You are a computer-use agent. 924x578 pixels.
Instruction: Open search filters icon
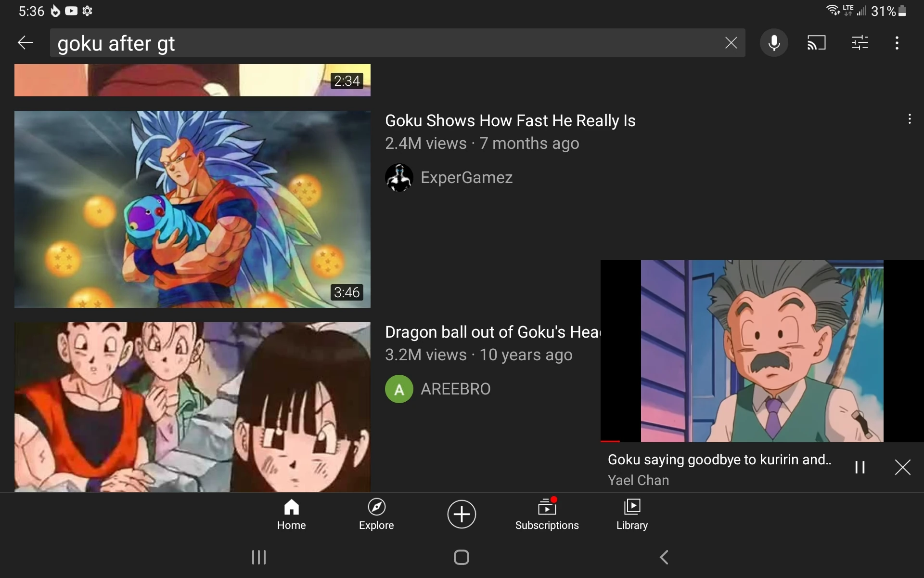click(x=860, y=43)
